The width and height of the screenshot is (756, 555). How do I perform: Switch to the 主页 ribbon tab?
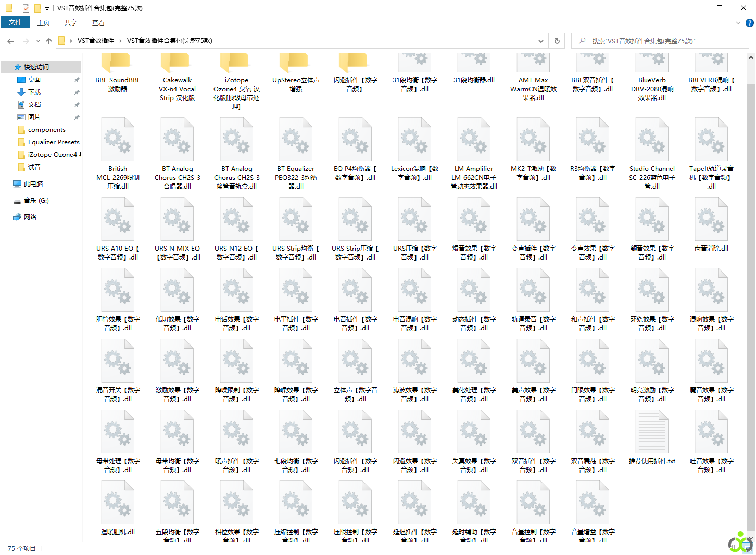pyautogui.click(x=43, y=23)
